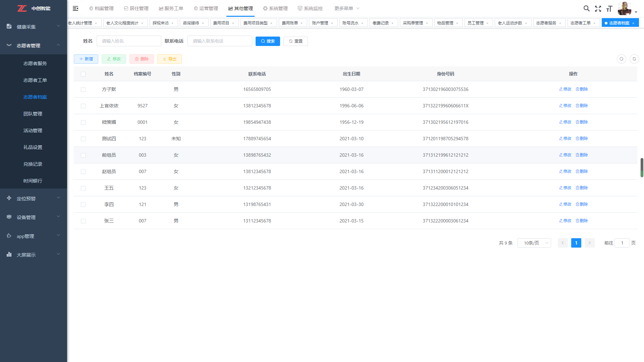
Task: Click the 请输入姓名 input field
Action: [x=129, y=41]
